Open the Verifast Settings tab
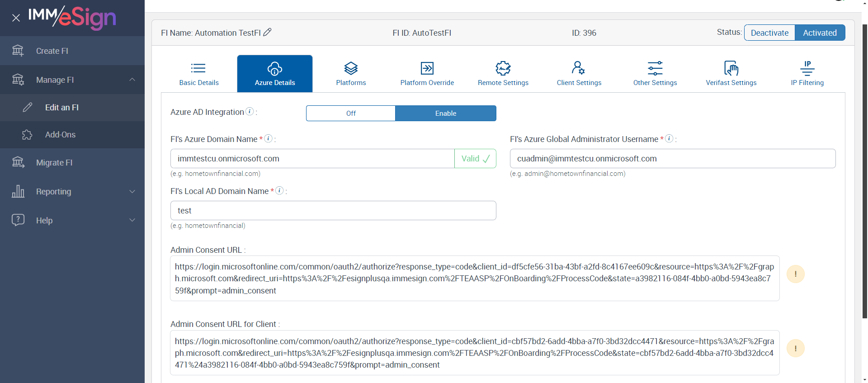The image size is (868, 383). coord(731,74)
